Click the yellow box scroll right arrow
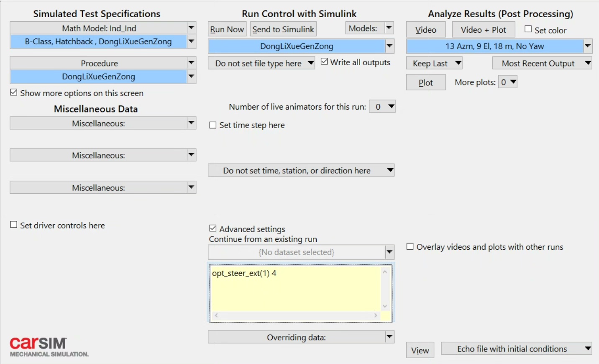 (376, 315)
